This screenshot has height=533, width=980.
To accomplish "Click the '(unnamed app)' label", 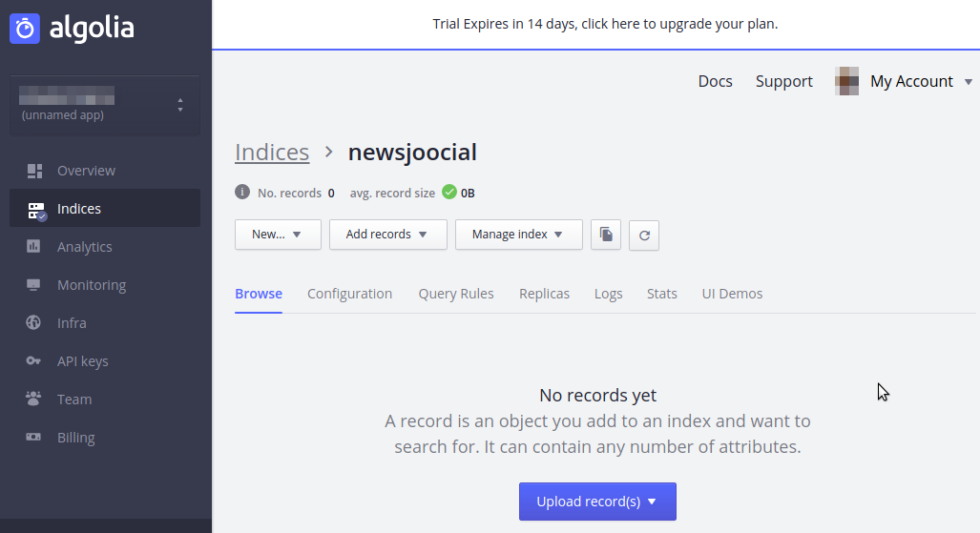I will pos(62,115).
